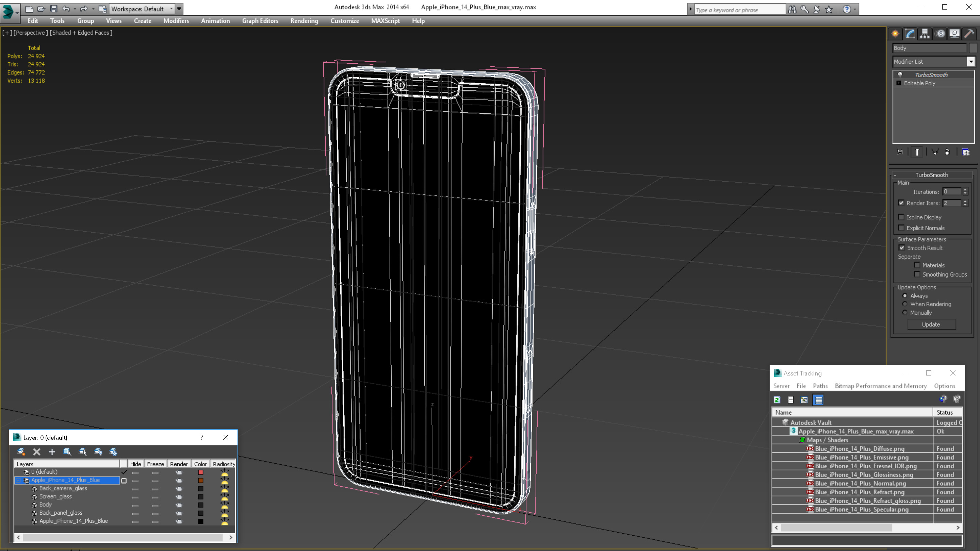This screenshot has height=551, width=980.
Task: Click the Perspective viewport label
Action: pos(31,33)
